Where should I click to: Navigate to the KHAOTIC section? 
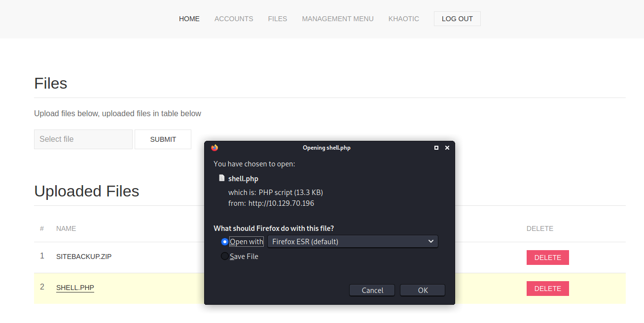404,19
